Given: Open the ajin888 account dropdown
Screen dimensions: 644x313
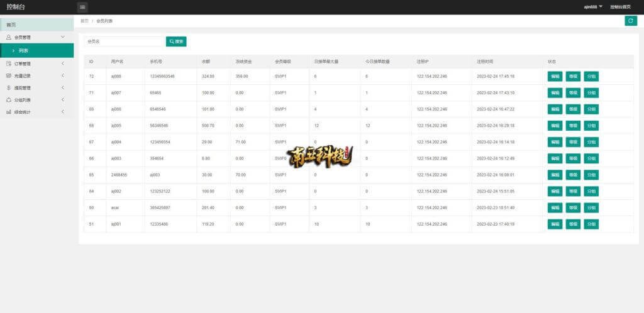Looking at the screenshot, I should (592, 6).
